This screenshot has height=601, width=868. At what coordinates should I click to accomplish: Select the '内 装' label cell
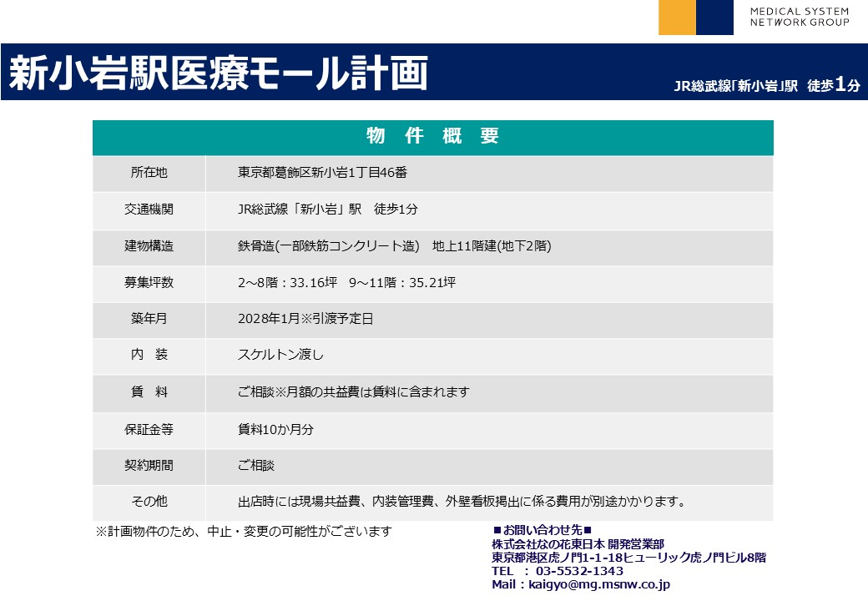point(149,356)
